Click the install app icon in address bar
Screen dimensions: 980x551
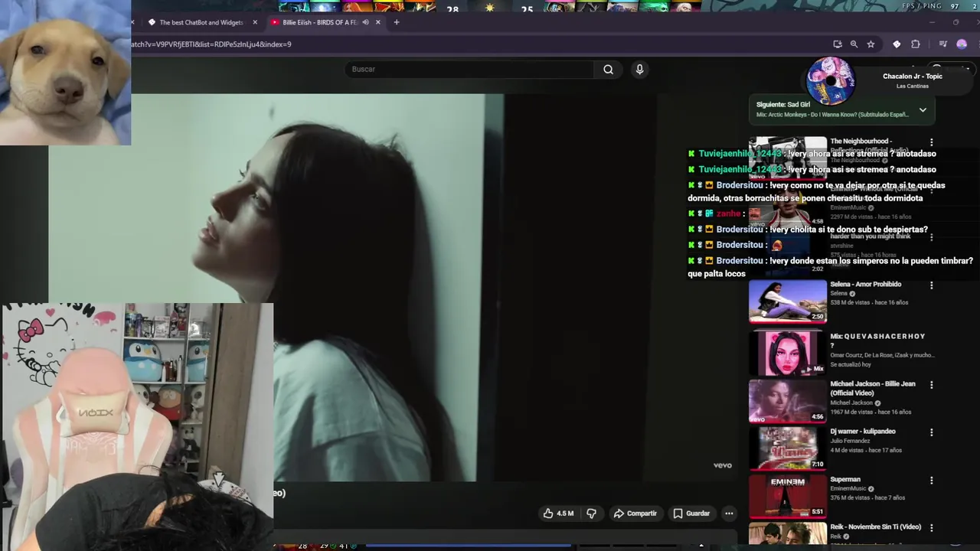tap(837, 44)
